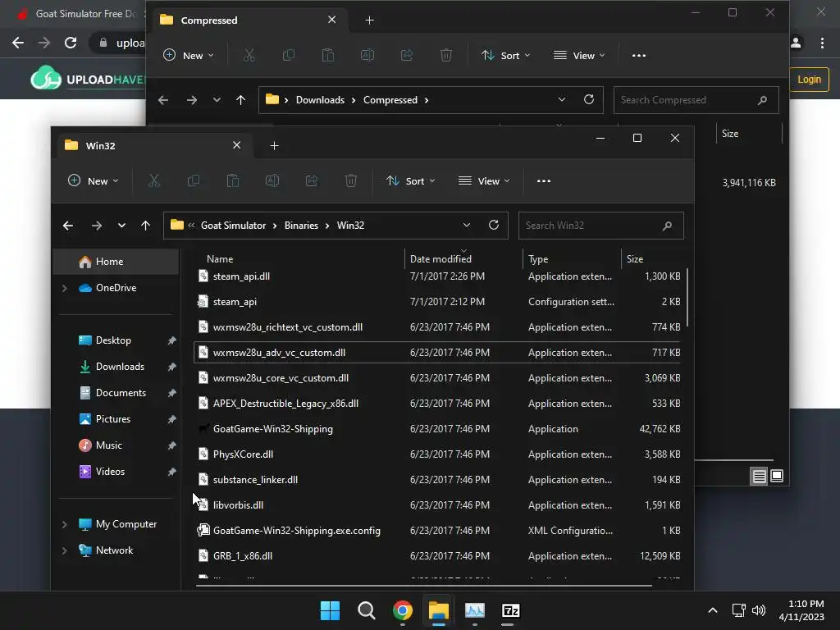Click horizontal scrollbar in Win32 file list
840x630 pixels.
click(423, 586)
